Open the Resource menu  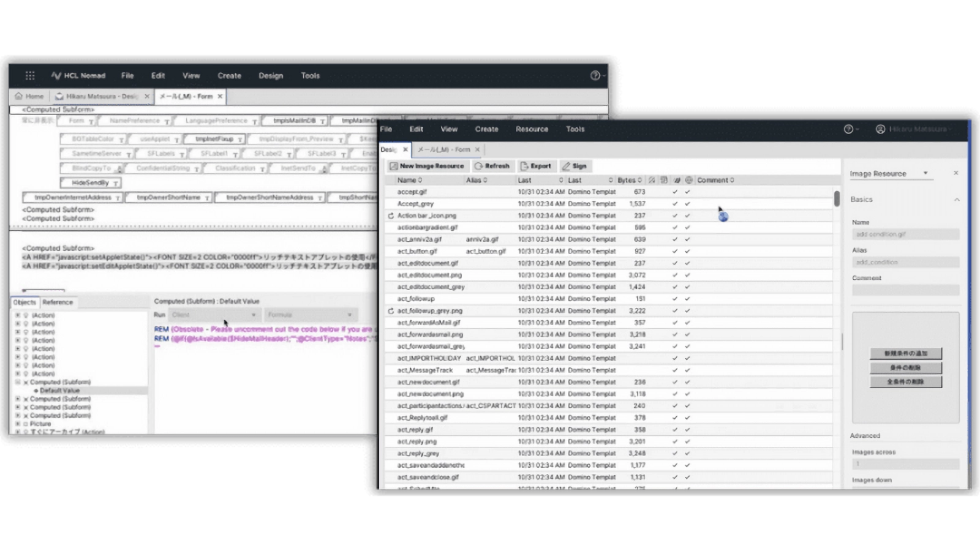(x=531, y=129)
